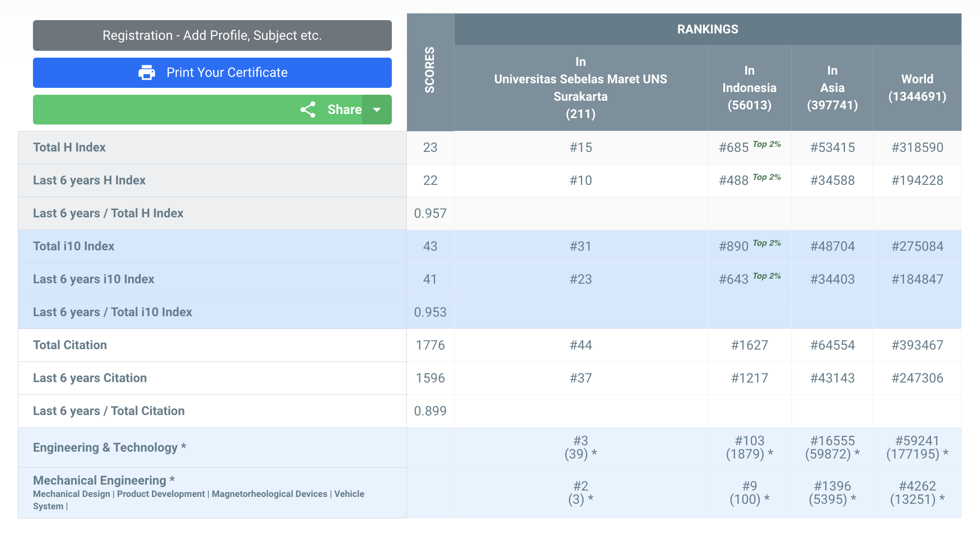This screenshot has height=534, width=980.
Task: Click In Indonesia column header
Action: point(749,88)
